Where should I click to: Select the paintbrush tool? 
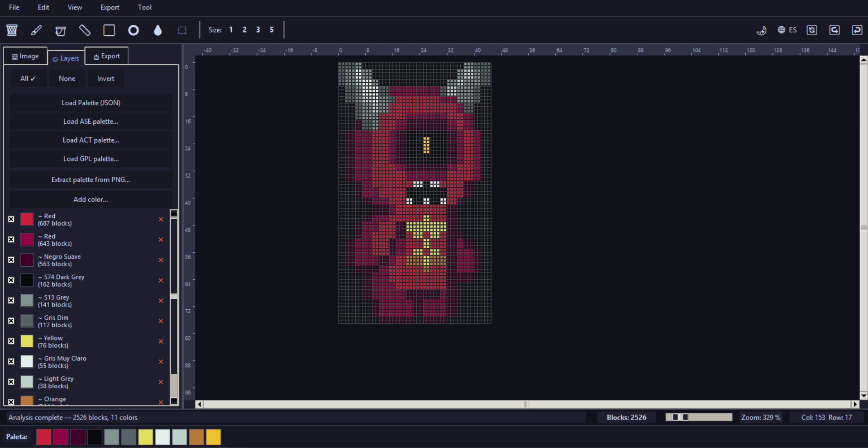(36, 30)
